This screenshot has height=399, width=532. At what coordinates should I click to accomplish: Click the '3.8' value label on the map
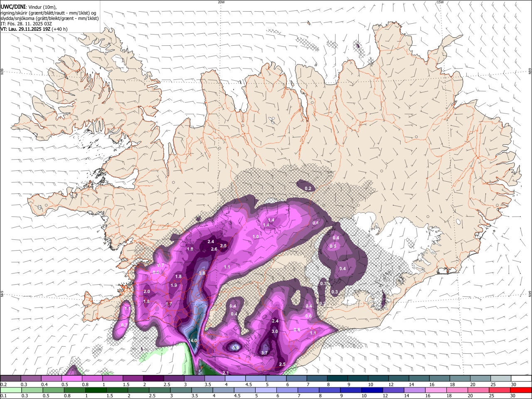pyautogui.click(x=202, y=273)
